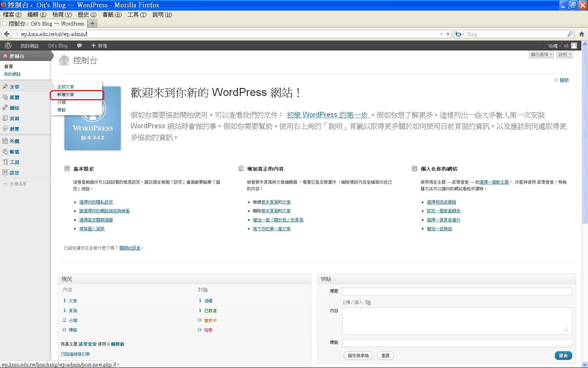Open 迴響 in the sidebar

pyautogui.click(x=25, y=129)
